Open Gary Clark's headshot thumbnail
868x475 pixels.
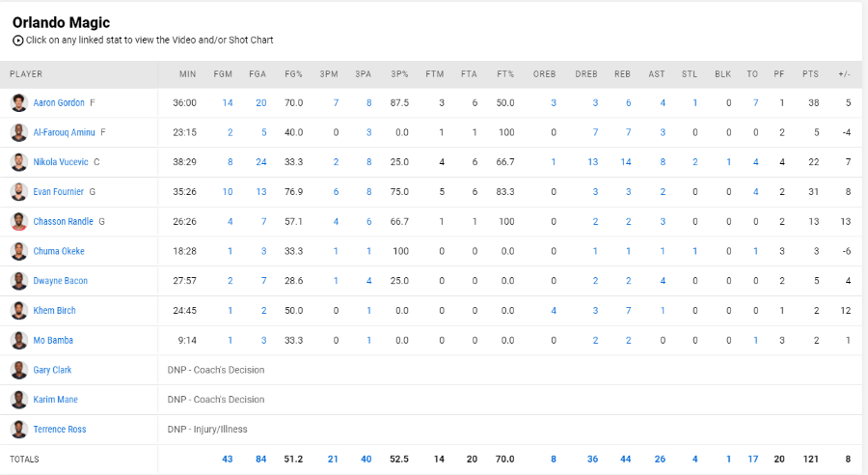tap(19, 370)
